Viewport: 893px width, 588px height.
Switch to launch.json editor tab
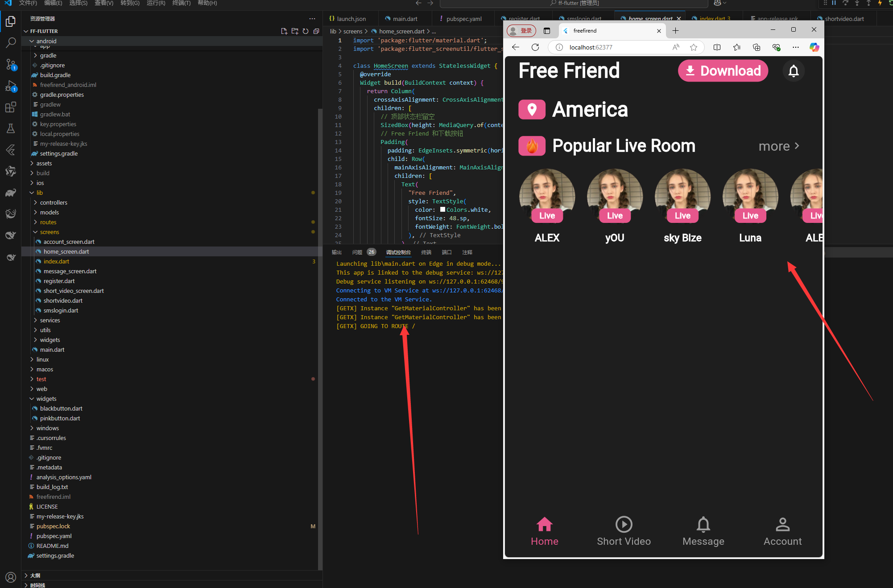point(351,19)
